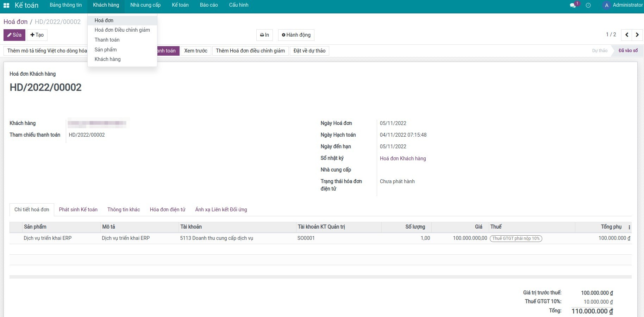Open the Hành động action dropdown
Viewport: 644px width, 317px height.
click(296, 35)
